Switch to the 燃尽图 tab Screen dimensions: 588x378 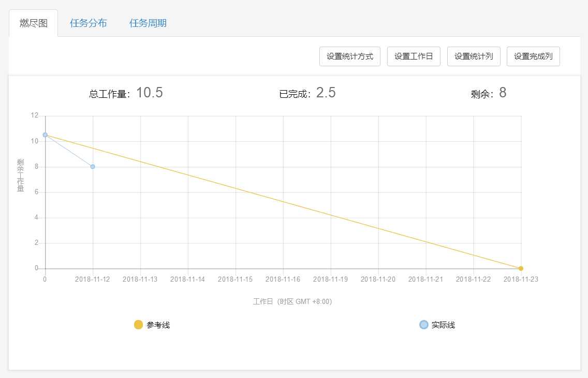coord(33,23)
